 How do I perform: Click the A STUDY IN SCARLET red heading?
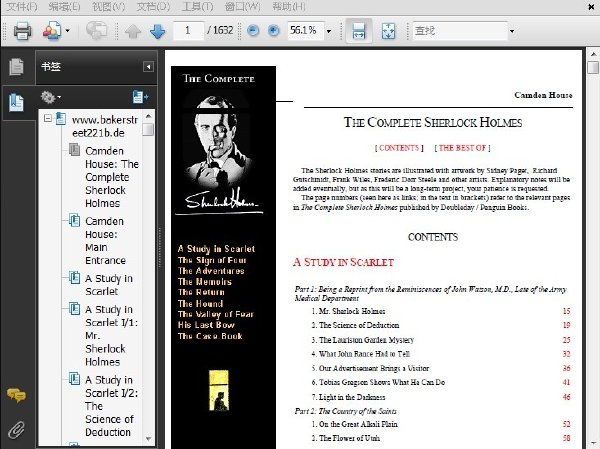click(x=343, y=262)
